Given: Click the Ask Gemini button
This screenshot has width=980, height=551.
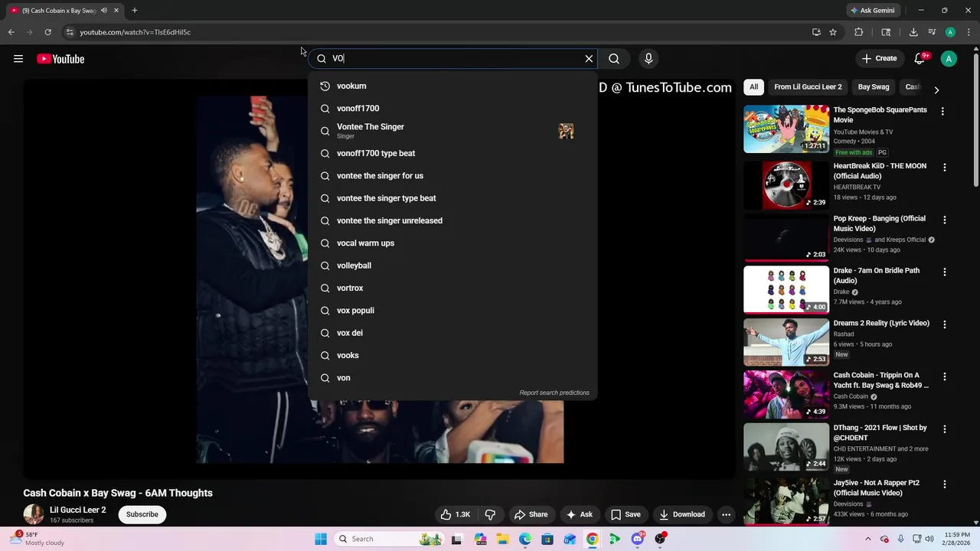Looking at the screenshot, I should point(872,11).
